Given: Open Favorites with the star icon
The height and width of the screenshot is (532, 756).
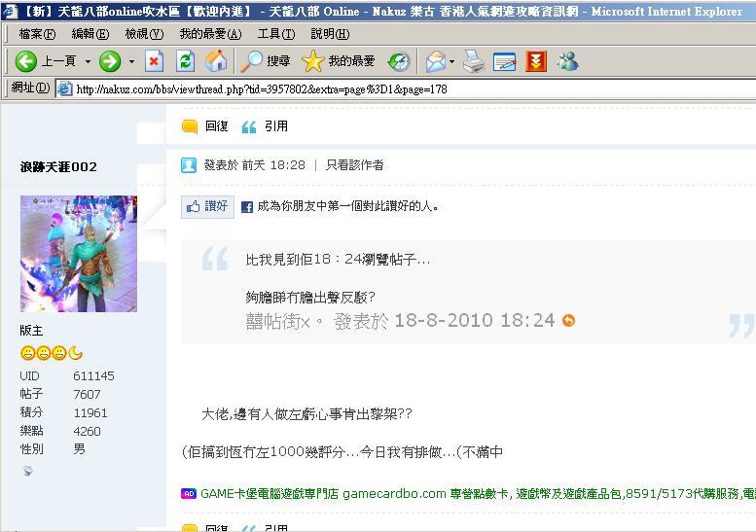Looking at the screenshot, I should 312,61.
